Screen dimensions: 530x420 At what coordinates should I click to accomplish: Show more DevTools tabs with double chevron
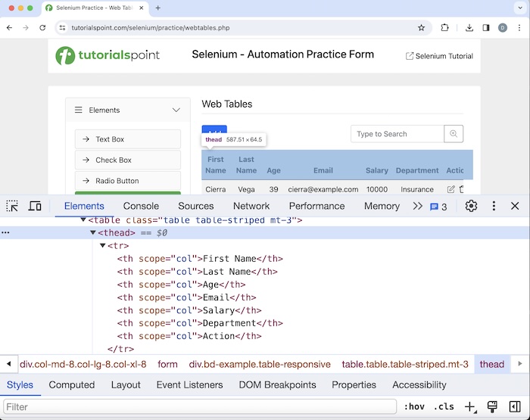pyautogui.click(x=417, y=206)
